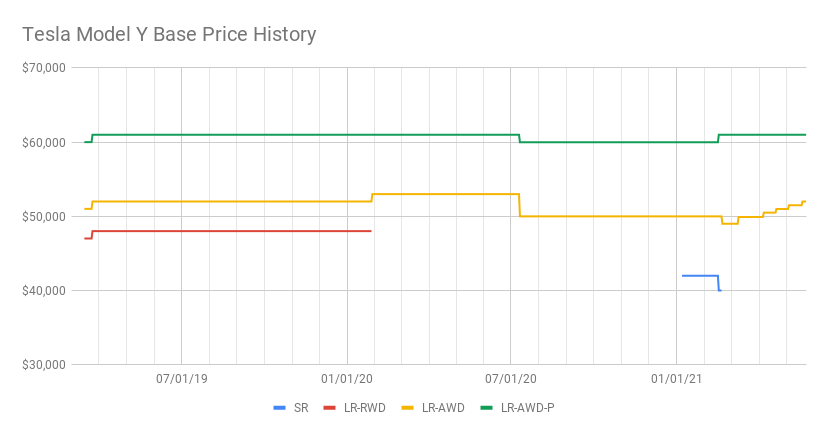Select the LR-AWD-P legend label
The image size is (828, 437).
point(527,408)
